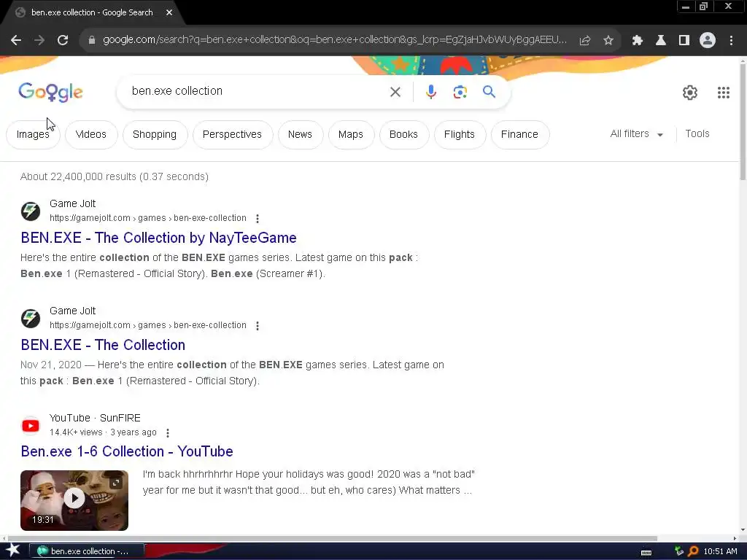This screenshot has height=560, width=747.
Task: Open the Tools options
Action: pos(697,134)
